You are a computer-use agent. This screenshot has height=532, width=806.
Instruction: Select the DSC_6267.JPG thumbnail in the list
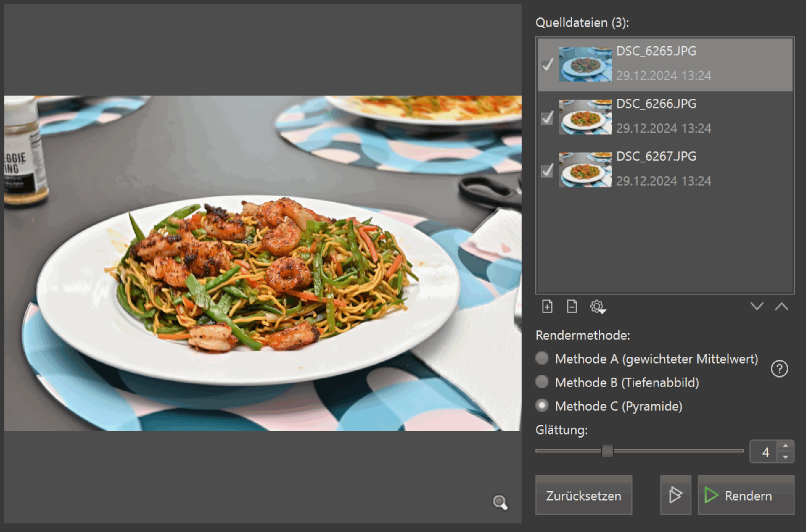(x=585, y=170)
